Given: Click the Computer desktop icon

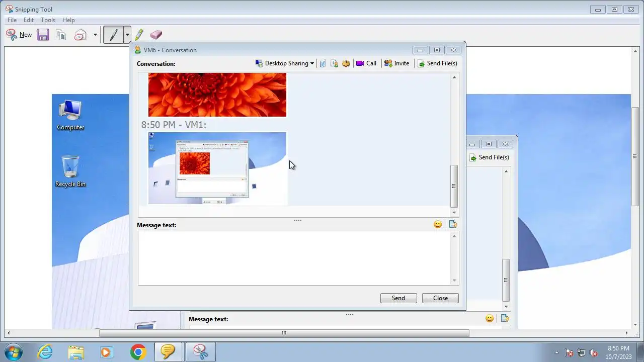Looking at the screenshot, I should pos(70,116).
